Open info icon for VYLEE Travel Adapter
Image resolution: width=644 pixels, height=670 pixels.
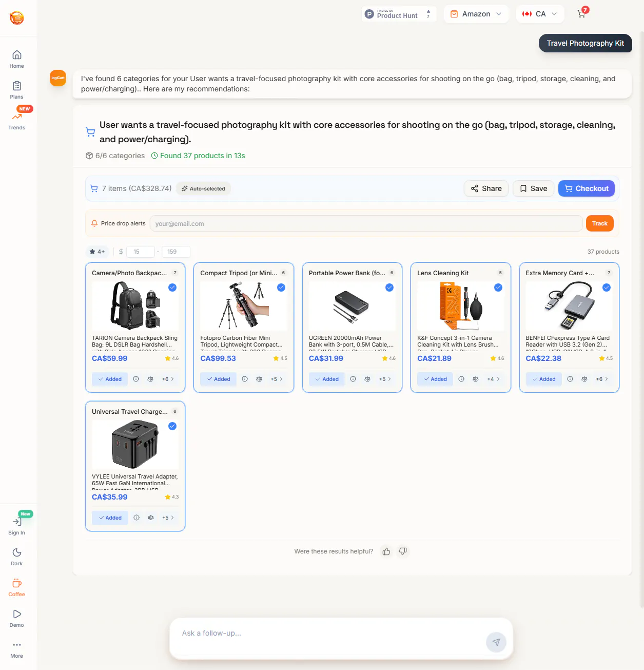136,518
